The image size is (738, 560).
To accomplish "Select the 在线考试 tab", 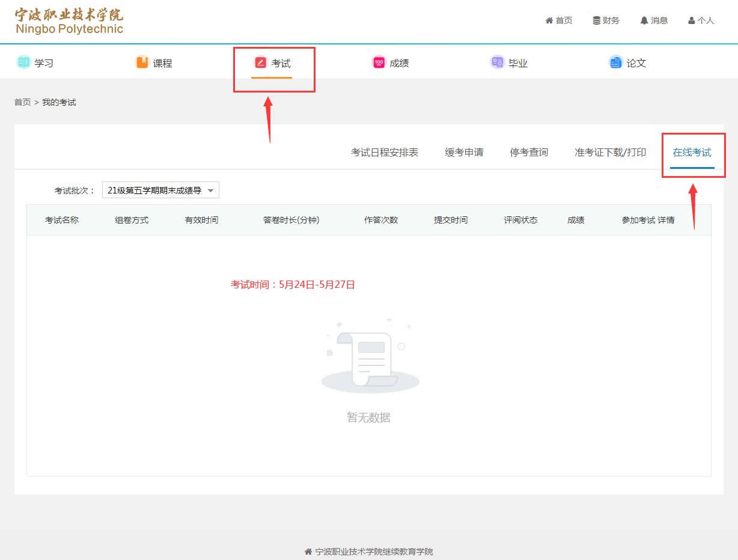I will tap(692, 153).
